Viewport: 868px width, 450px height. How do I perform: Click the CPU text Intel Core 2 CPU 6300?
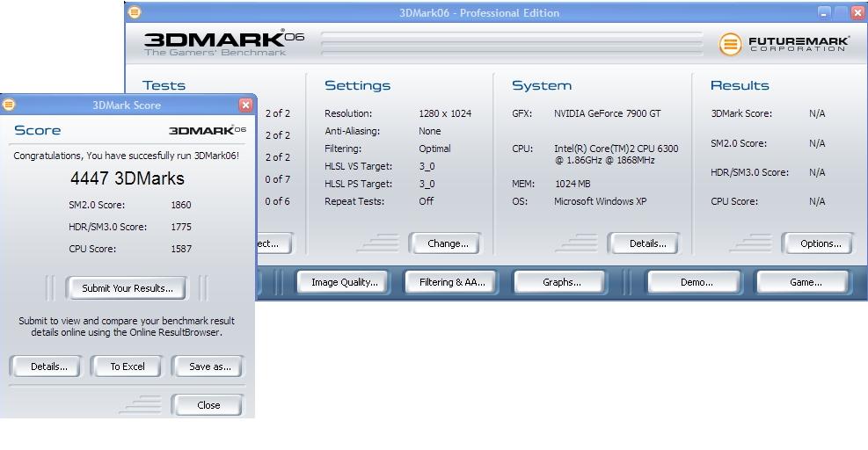click(616, 155)
